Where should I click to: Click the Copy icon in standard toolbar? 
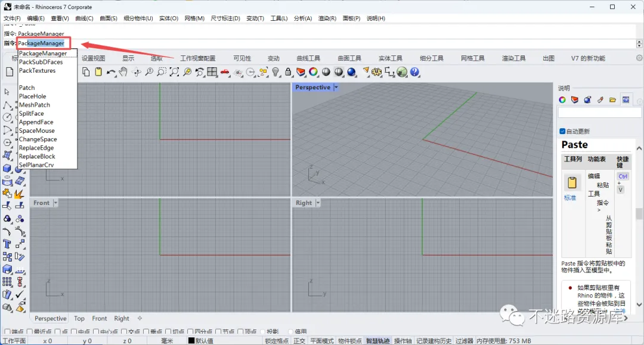[x=86, y=72]
